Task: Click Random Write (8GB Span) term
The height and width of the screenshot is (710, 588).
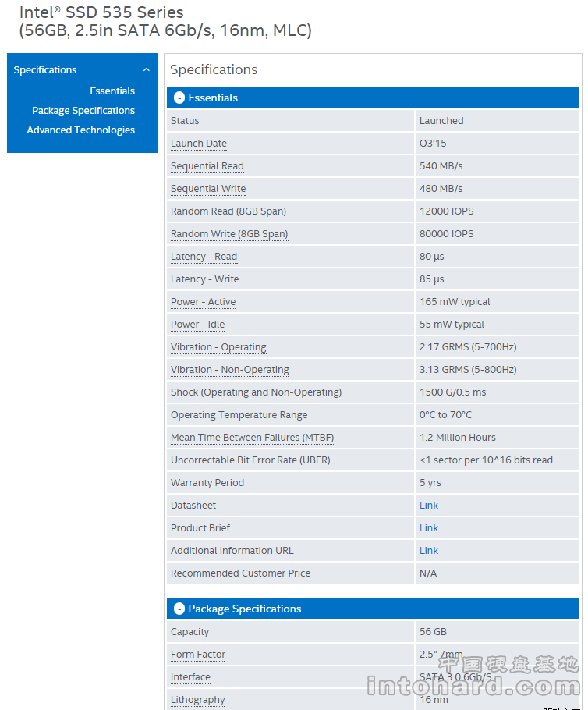Action: (x=229, y=233)
